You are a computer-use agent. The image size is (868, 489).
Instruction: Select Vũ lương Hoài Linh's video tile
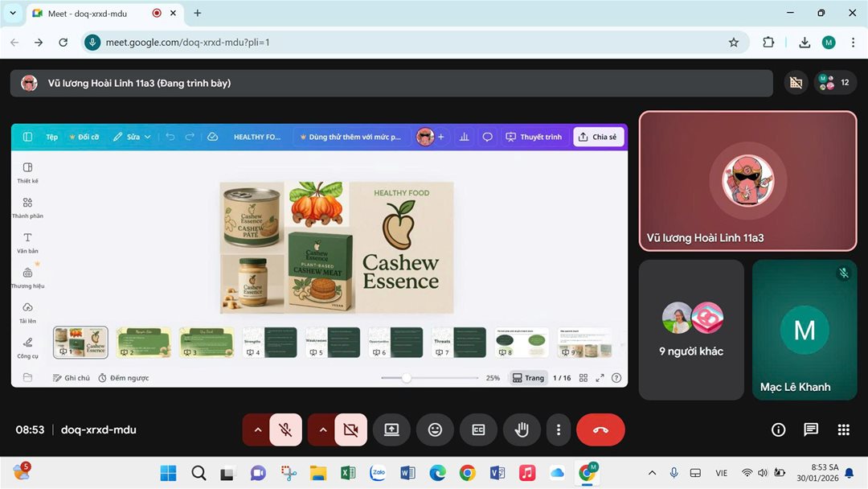click(x=747, y=181)
